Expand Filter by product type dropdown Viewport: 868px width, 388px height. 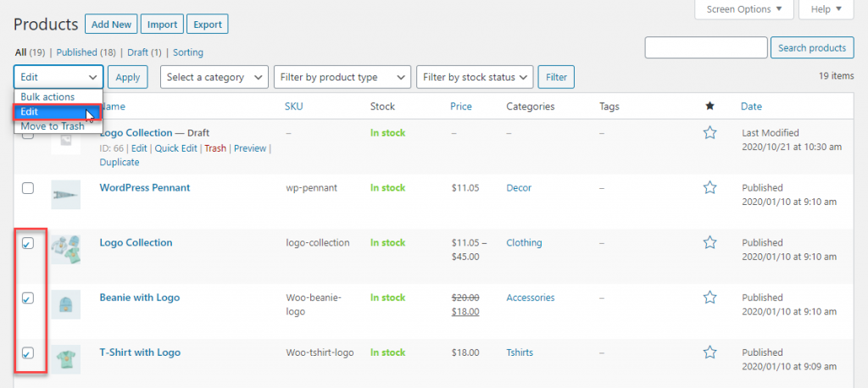click(x=342, y=77)
